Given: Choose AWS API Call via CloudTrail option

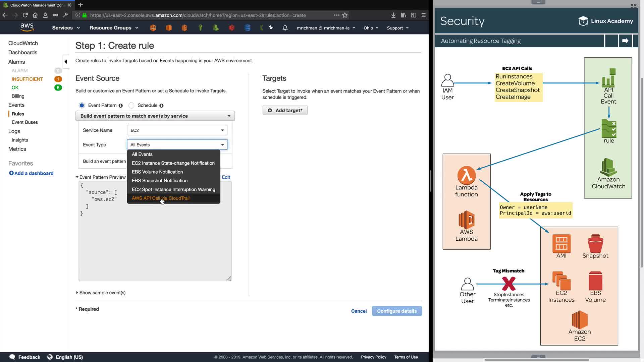Looking at the screenshot, I should [161, 198].
